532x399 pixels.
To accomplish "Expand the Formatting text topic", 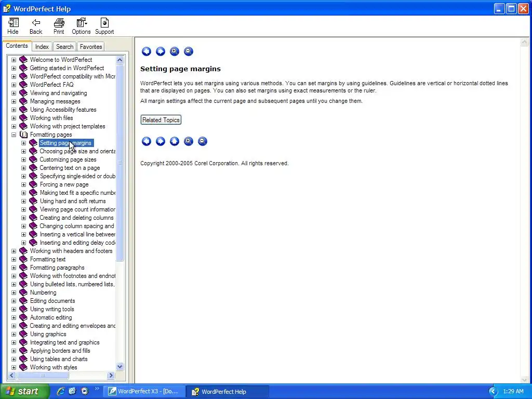I will (14, 260).
